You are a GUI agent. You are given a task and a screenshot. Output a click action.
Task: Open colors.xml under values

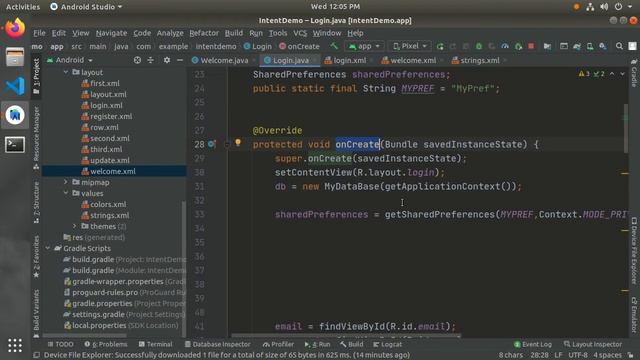(x=108, y=204)
